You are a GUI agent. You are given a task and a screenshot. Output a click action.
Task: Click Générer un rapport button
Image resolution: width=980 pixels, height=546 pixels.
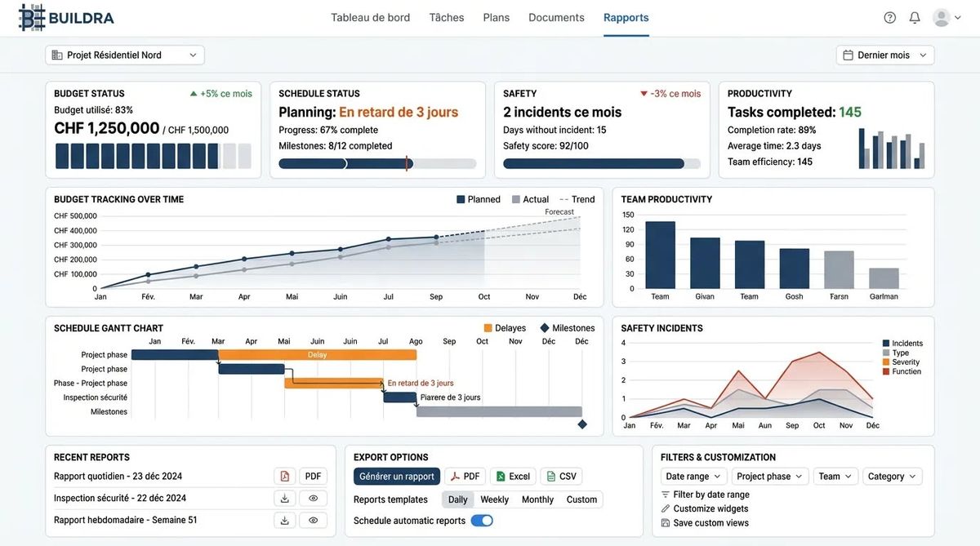tap(397, 477)
